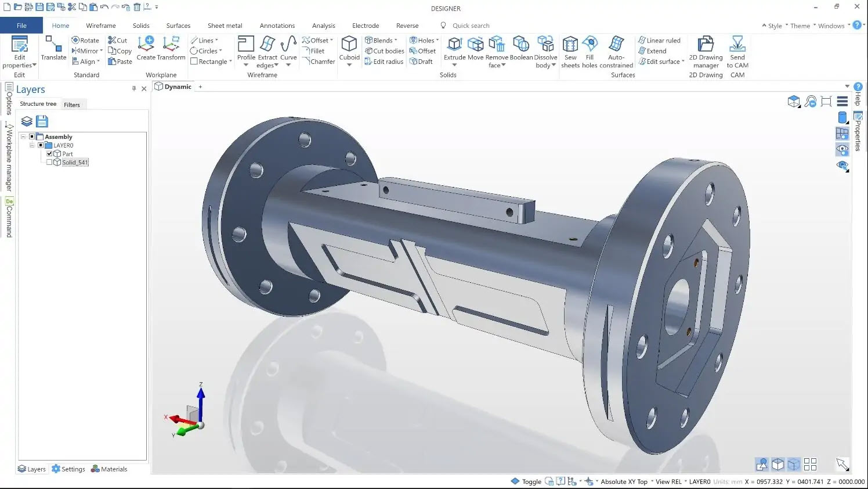This screenshot has width=868, height=489.
Task: Click Toggle in the status bar
Action: [531, 481]
